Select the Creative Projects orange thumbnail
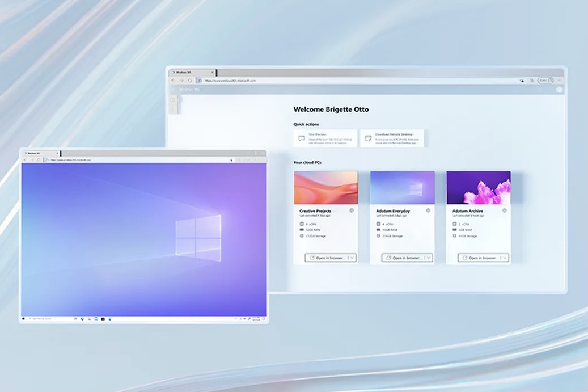 [x=326, y=188]
